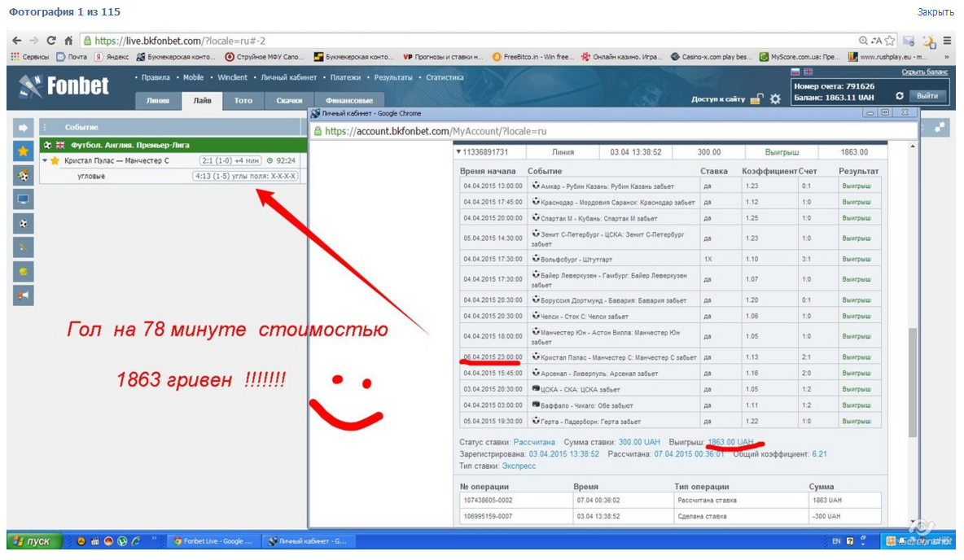Click the live.bkfonbet.com address bar
Image resolution: width=964 pixels, height=560 pixels.
point(467,41)
